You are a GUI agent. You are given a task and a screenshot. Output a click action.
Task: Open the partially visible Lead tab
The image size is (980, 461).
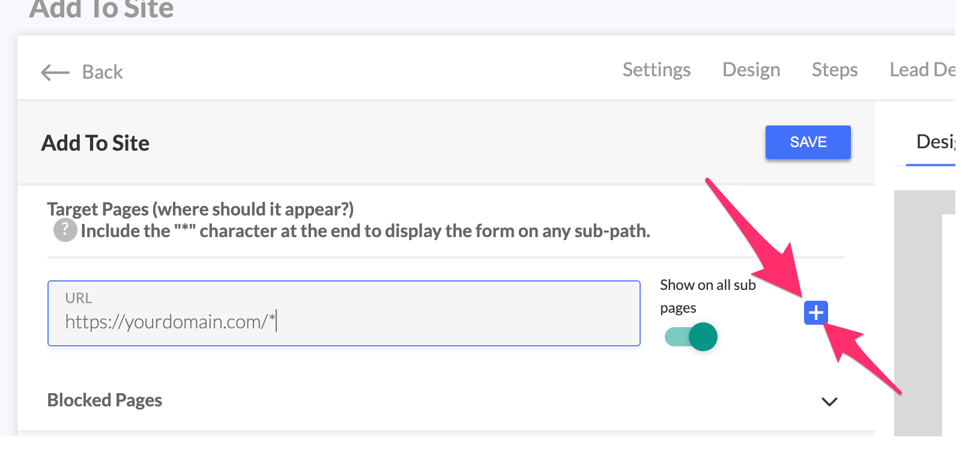pos(922,70)
